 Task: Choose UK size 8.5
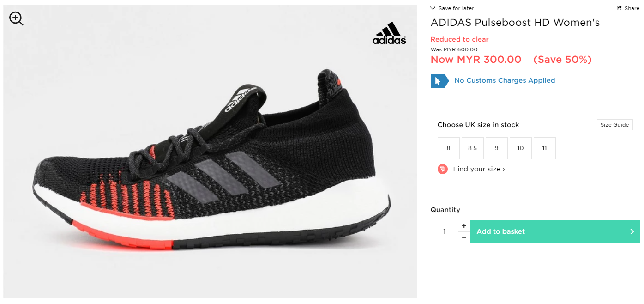pos(472,148)
